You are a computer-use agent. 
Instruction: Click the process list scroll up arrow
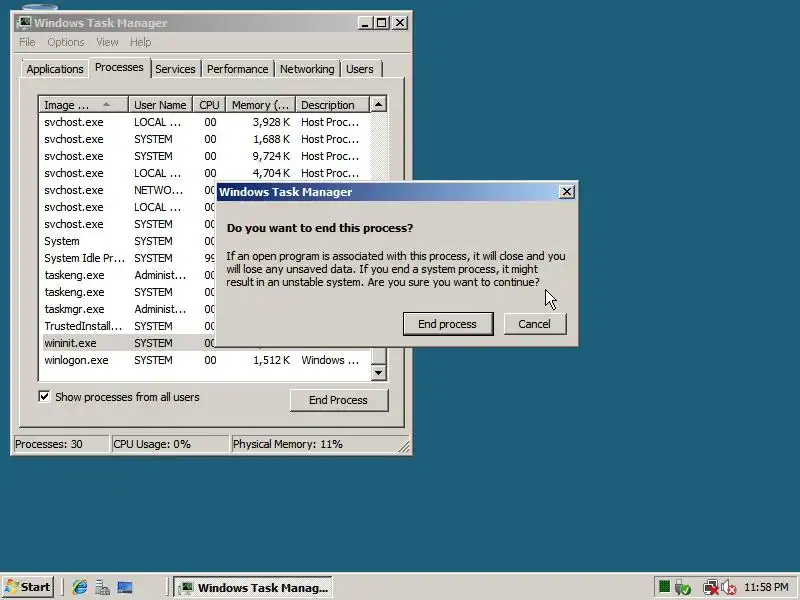(378, 105)
